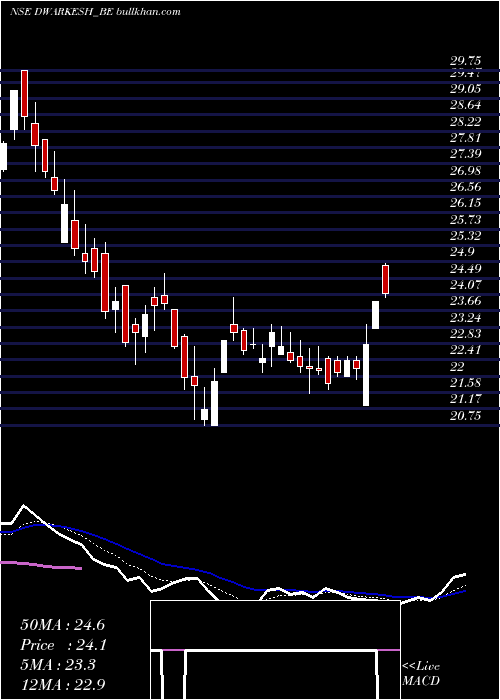Click the 25.73 price axis label
Viewport: 500px width, 700px height.
(x=466, y=220)
